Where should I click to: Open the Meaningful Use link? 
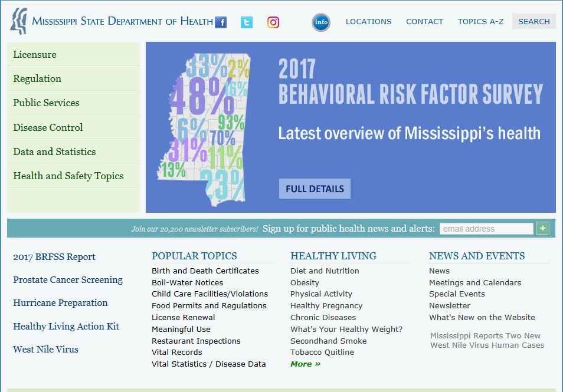coord(181,330)
